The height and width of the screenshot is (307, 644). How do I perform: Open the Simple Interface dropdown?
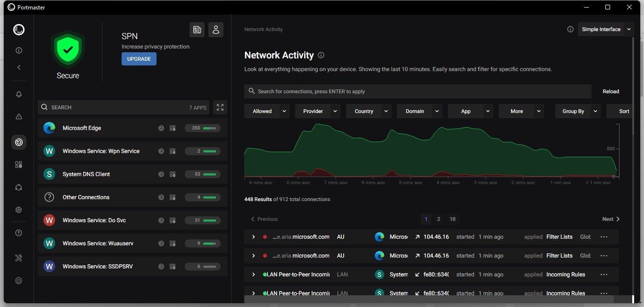coord(606,29)
